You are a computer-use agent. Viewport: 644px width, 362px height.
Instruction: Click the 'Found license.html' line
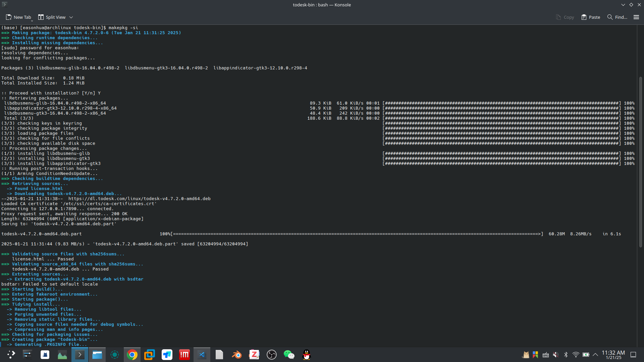pos(35,189)
